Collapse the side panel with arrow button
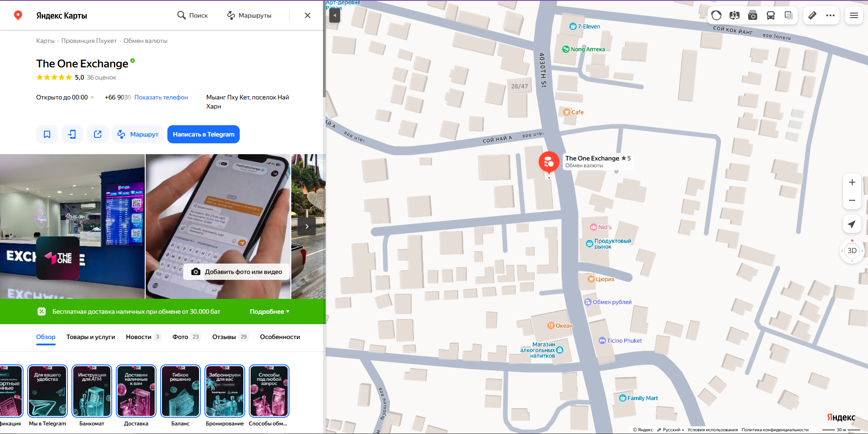The image size is (868, 434). click(x=335, y=16)
